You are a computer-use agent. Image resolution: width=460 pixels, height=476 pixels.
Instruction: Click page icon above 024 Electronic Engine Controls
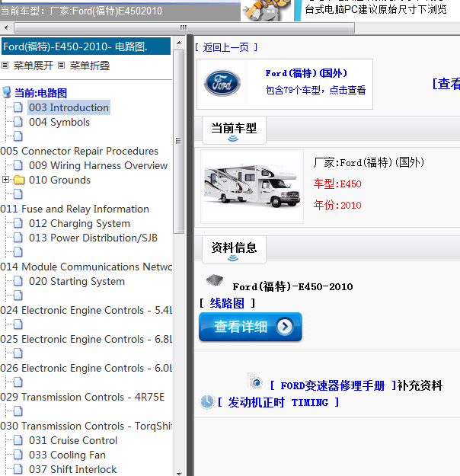pos(18,296)
